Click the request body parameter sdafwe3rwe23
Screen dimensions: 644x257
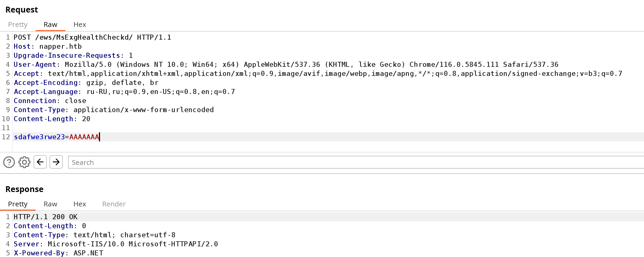(x=39, y=137)
